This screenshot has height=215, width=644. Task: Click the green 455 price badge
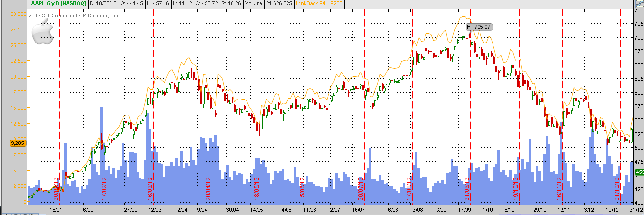click(x=639, y=172)
